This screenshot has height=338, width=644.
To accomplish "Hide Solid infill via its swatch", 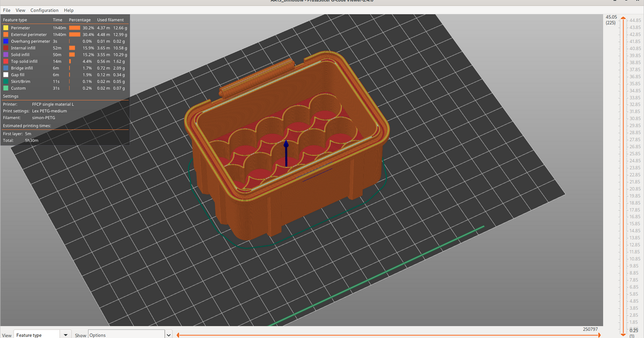I will tap(6, 54).
